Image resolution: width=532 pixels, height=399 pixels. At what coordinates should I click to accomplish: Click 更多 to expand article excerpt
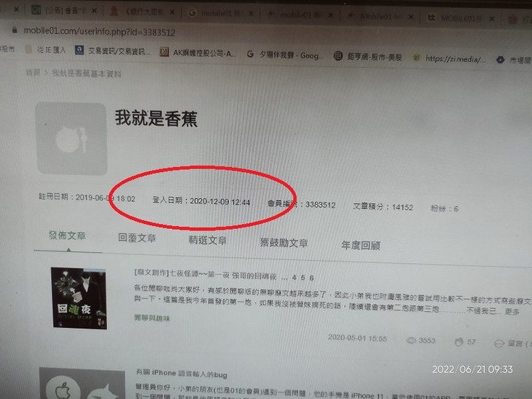[511, 312]
